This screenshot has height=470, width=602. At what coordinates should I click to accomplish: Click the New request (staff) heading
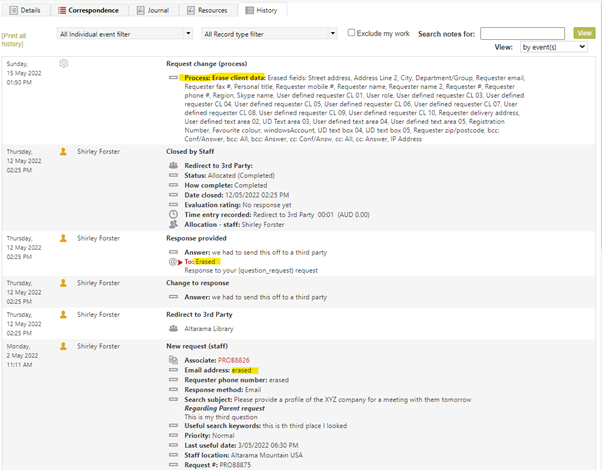197,346
